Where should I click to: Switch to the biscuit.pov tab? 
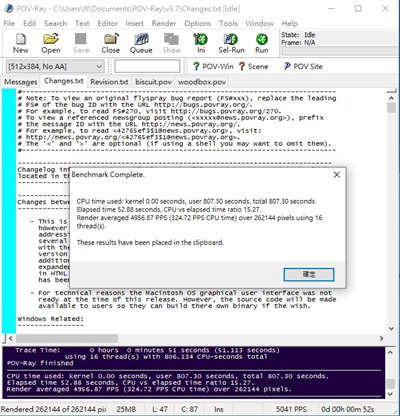coord(153,82)
